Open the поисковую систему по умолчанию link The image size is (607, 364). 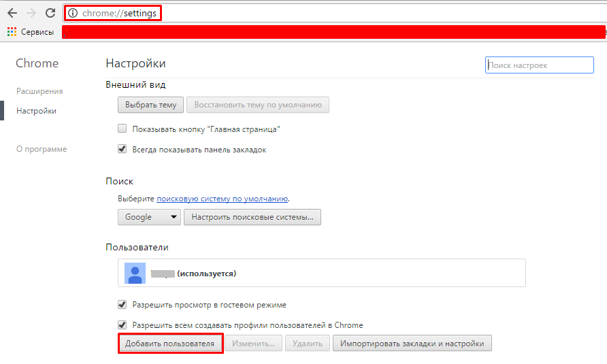coord(223,199)
